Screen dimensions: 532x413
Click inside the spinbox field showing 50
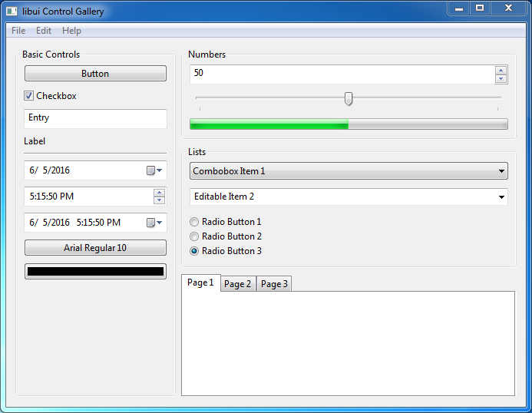[342, 74]
